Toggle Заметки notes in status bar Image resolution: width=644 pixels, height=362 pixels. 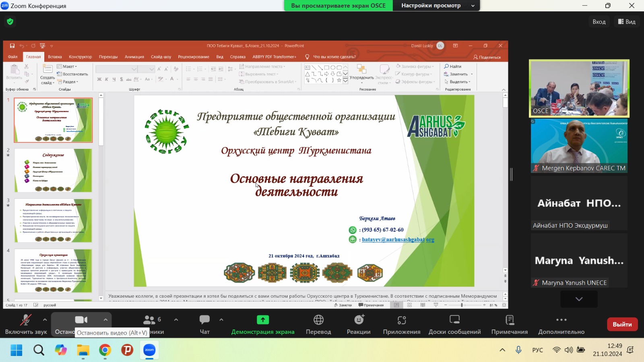click(343, 305)
